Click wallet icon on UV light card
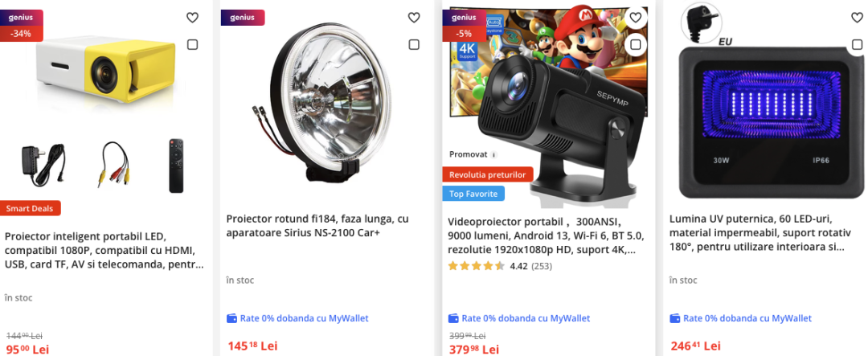The width and height of the screenshot is (868, 356). [x=675, y=318]
